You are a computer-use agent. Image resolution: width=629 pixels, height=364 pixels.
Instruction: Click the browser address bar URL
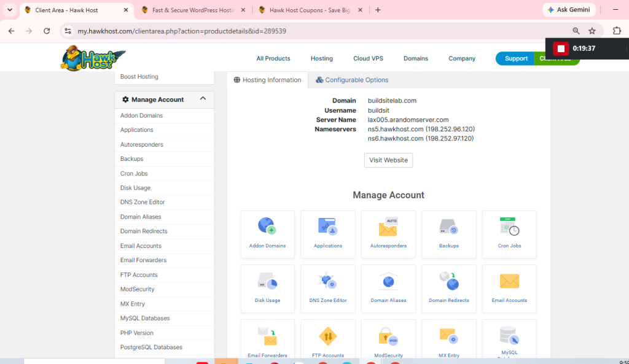point(182,31)
